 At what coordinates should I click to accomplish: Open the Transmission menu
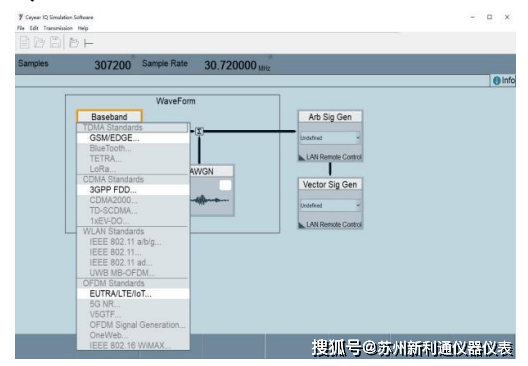coord(58,28)
